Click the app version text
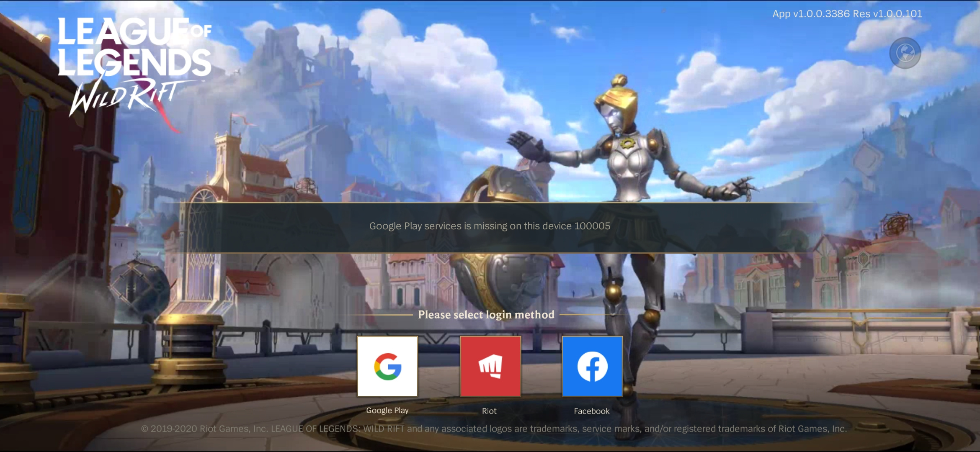Image resolution: width=980 pixels, height=452 pixels. (847, 14)
